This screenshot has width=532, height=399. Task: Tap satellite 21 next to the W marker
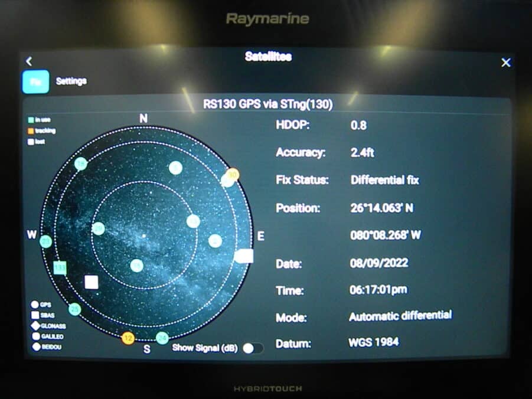45,242
